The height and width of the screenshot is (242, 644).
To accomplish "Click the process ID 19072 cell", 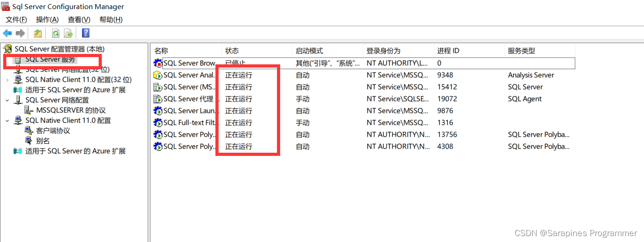I will tap(447, 99).
